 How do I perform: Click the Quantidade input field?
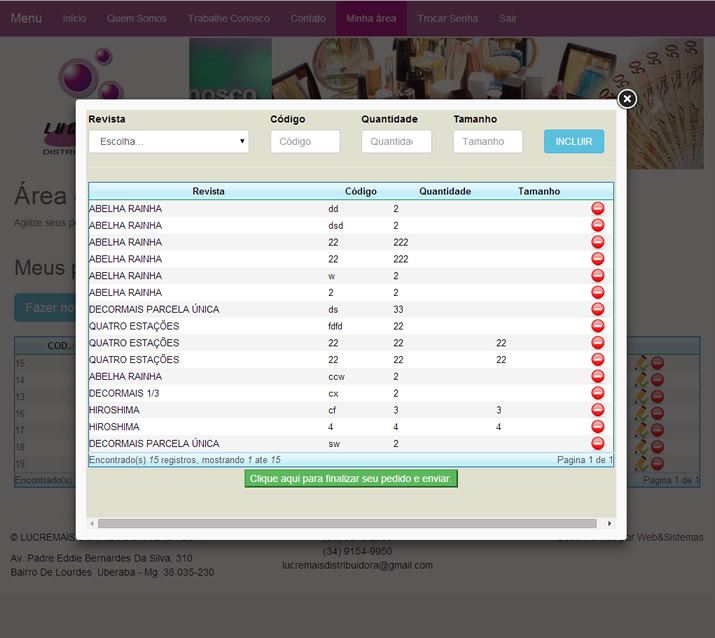[x=396, y=141]
